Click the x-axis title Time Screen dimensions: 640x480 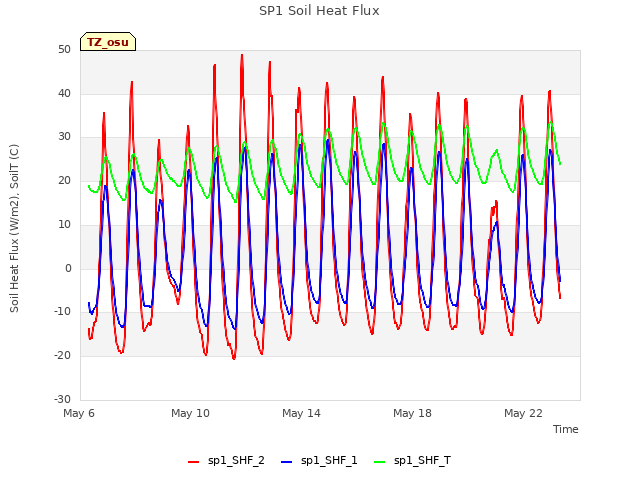[565, 429]
